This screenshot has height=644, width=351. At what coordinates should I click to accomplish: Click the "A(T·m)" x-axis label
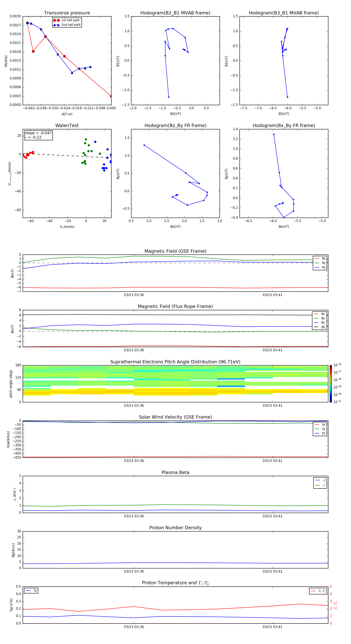(67, 114)
